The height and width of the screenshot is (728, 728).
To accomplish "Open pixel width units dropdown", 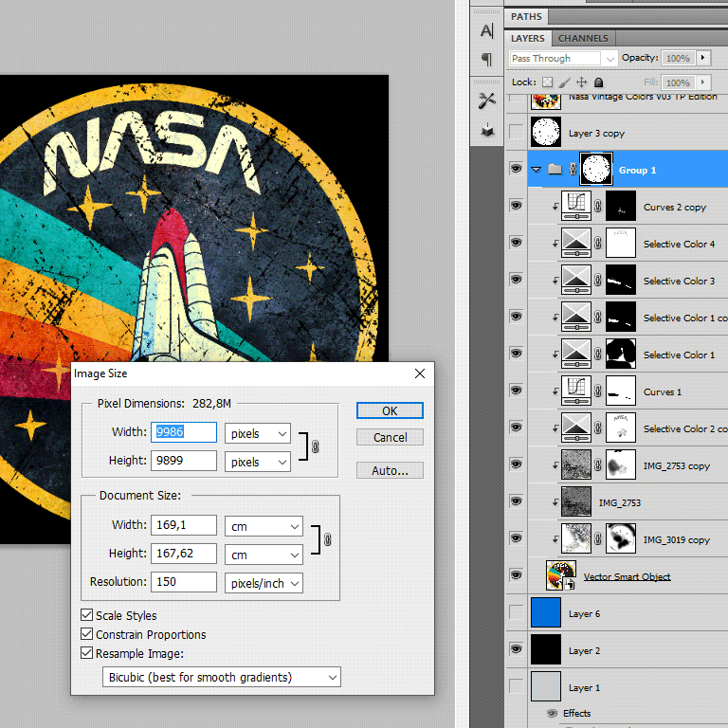I will [x=258, y=433].
